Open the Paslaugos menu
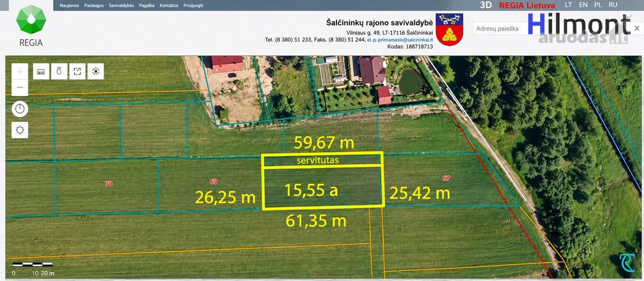The image size is (644, 281). [x=94, y=5]
